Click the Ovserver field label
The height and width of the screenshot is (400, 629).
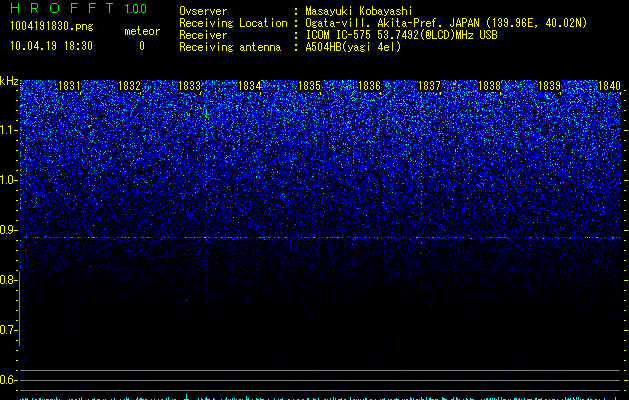(203, 11)
